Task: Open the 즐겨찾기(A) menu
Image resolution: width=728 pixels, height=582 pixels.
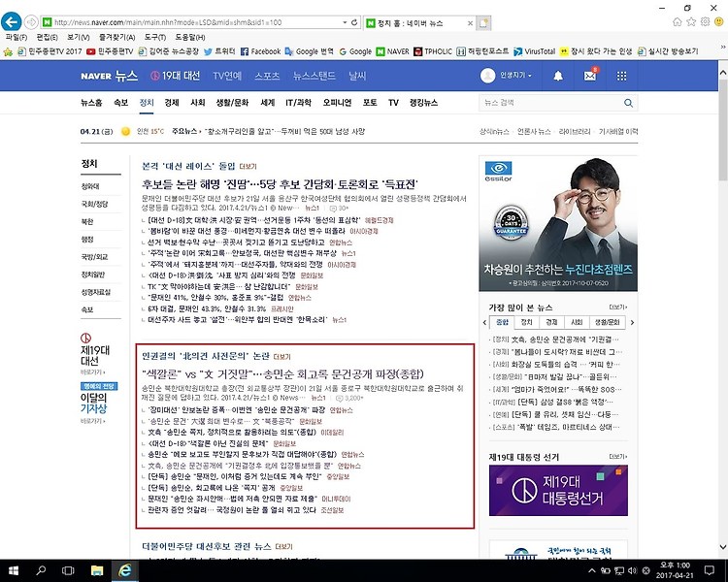Action: click(116, 37)
